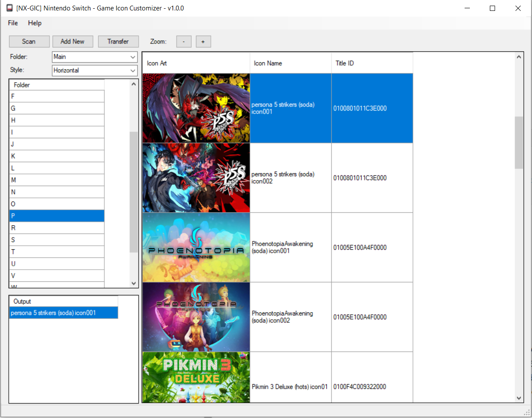The height and width of the screenshot is (418, 532).
Task: Select the Phoenotopia Awakening icon001 artwork
Action: tap(196, 247)
